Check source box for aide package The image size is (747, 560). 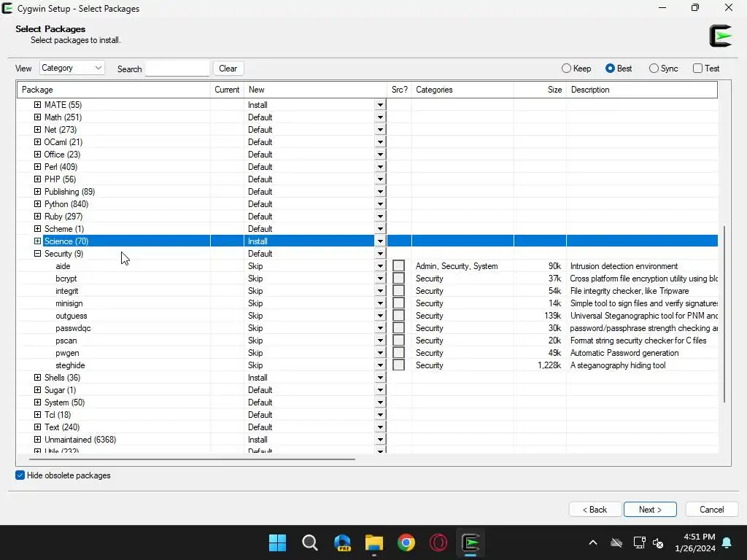[x=399, y=265]
